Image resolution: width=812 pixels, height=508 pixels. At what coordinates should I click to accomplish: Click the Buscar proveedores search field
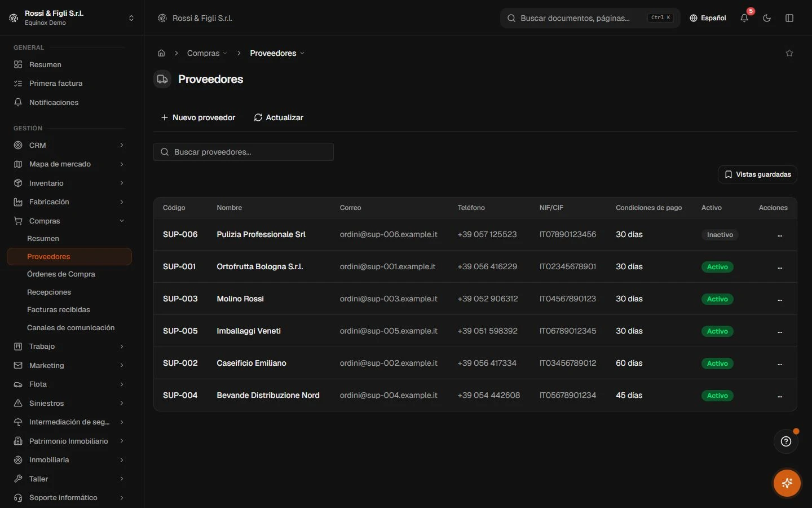[244, 152]
